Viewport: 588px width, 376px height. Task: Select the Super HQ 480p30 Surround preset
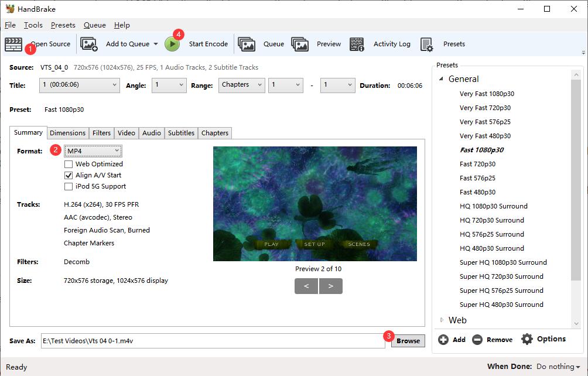click(501, 305)
